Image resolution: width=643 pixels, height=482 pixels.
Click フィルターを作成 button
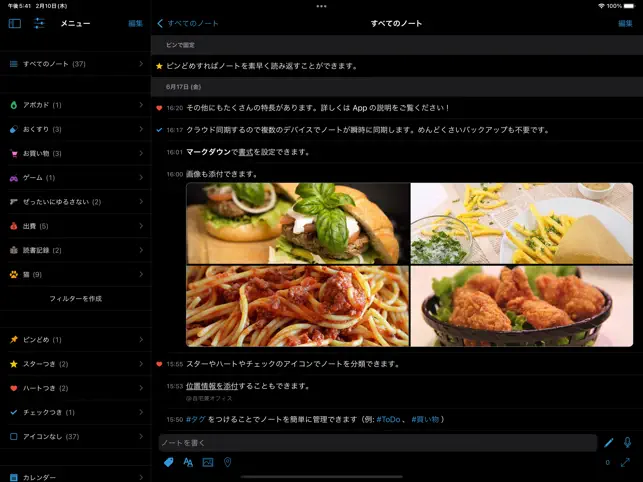coord(75,299)
